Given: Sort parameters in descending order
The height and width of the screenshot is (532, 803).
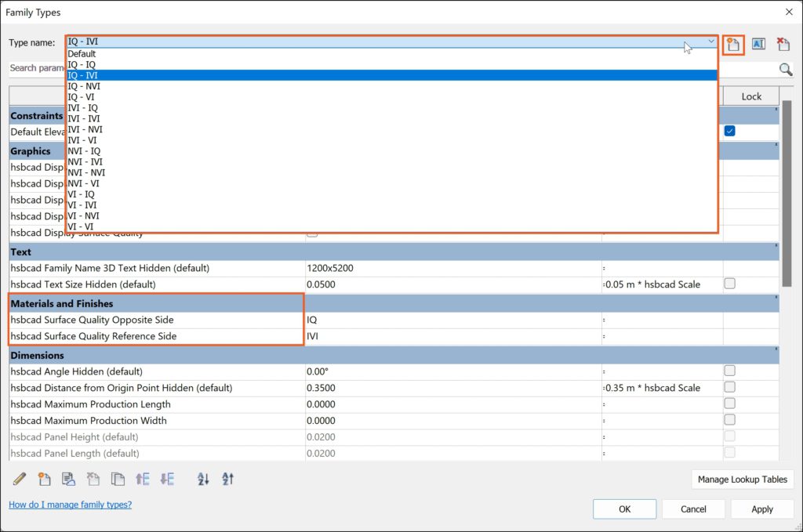Looking at the screenshot, I should point(228,479).
